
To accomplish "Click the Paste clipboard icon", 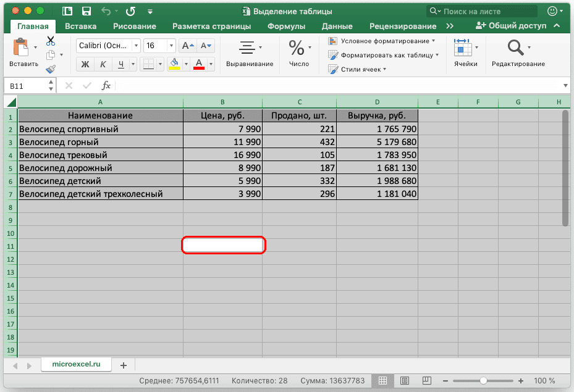I will click(21, 48).
